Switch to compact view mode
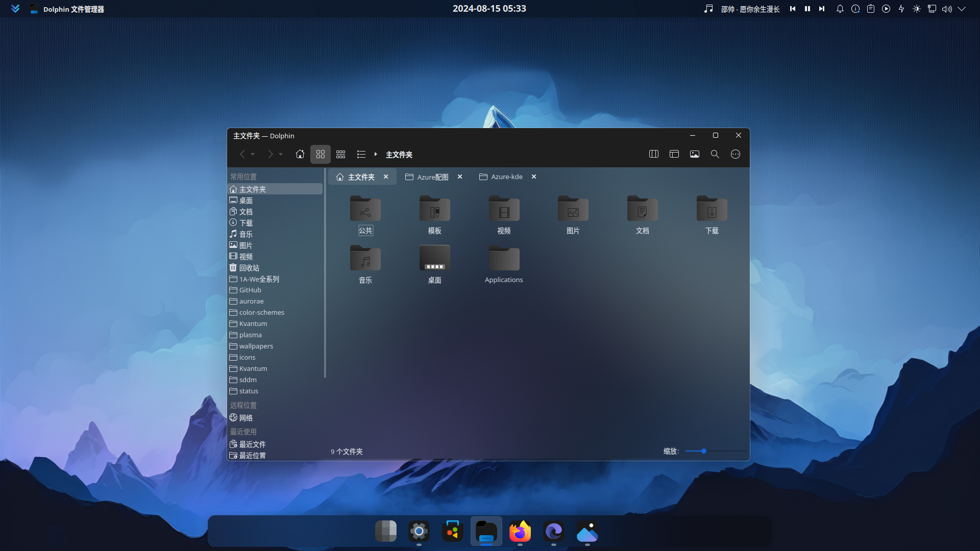 point(341,154)
